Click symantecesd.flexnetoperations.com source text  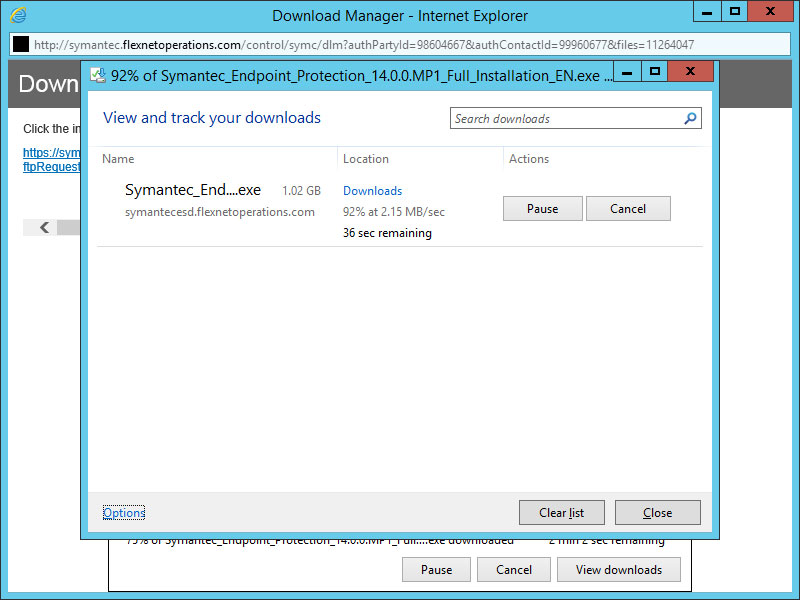pos(220,212)
